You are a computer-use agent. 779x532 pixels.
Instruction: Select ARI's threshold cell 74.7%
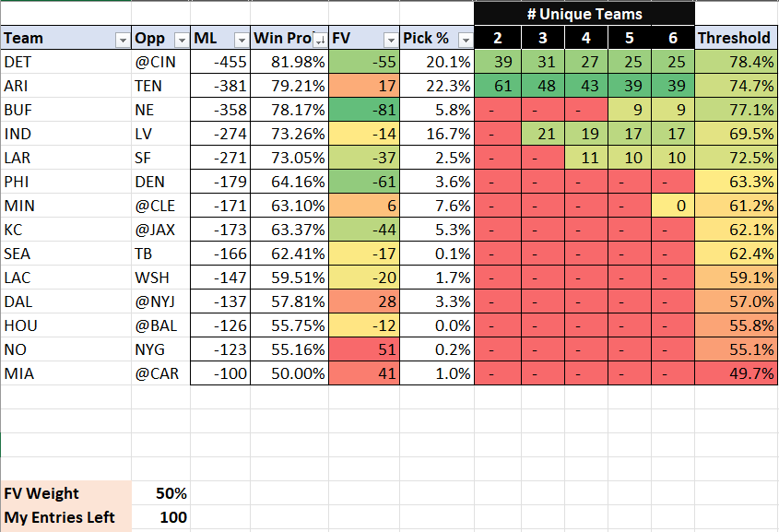coord(736,86)
